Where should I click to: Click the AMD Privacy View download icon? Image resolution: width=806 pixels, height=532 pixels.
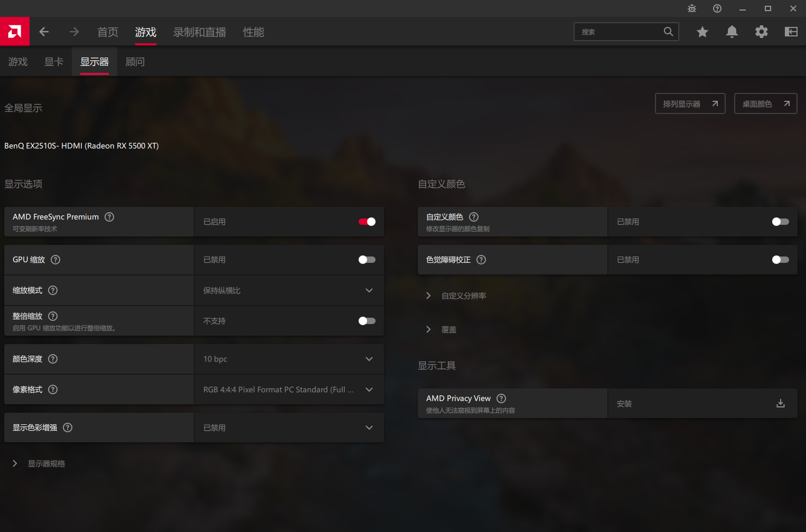click(781, 404)
